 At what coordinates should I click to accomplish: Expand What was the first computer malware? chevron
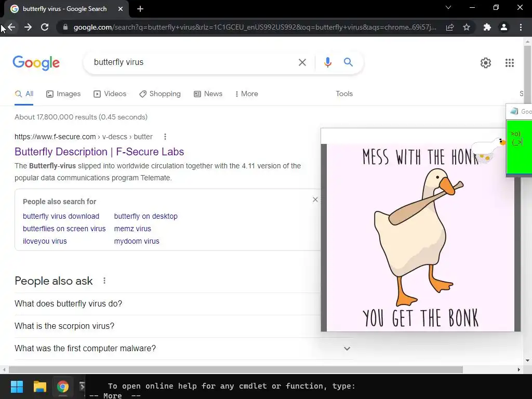coord(347,349)
